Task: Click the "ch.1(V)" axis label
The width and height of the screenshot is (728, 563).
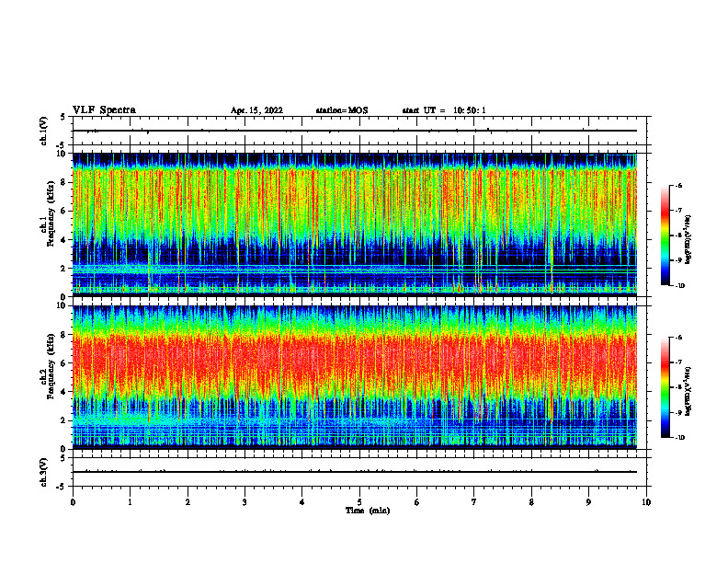Action: pyautogui.click(x=44, y=131)
